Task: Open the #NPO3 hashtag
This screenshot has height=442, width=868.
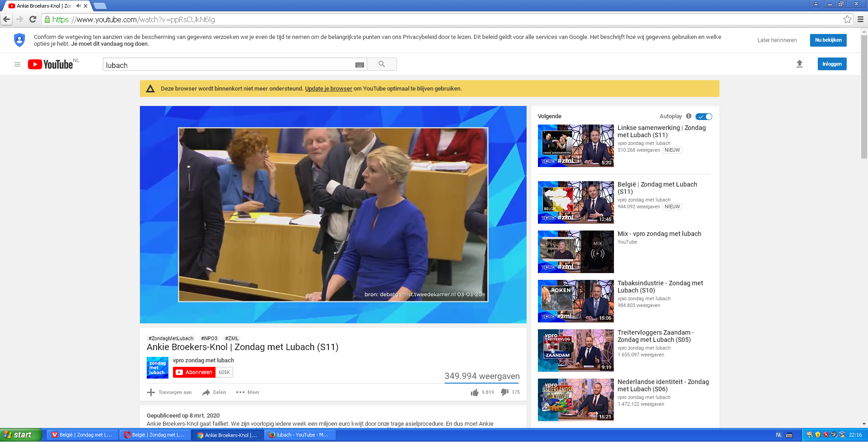Action: click(x=209, y=338)
